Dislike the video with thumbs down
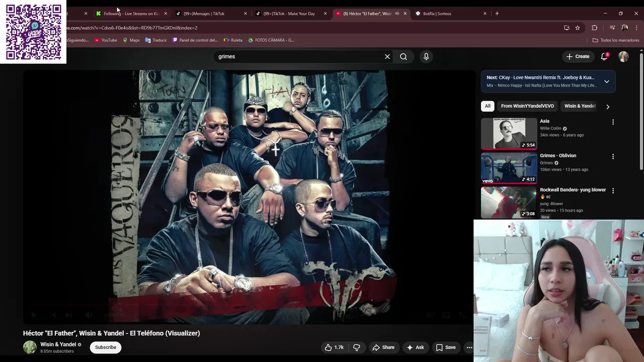The height and width of the screenshot is (362, 644). click(357, 347)
